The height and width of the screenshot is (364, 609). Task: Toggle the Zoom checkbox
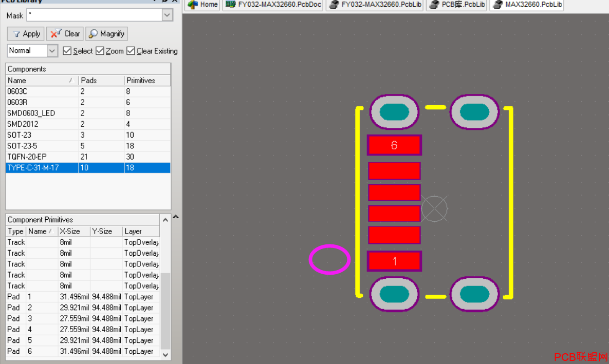(100, 51)
